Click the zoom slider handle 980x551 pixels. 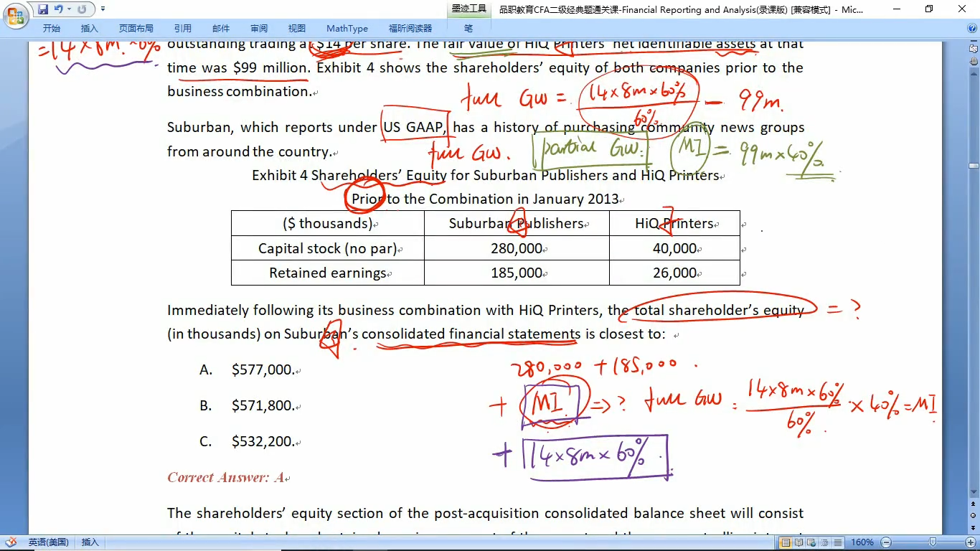(933, 542)
